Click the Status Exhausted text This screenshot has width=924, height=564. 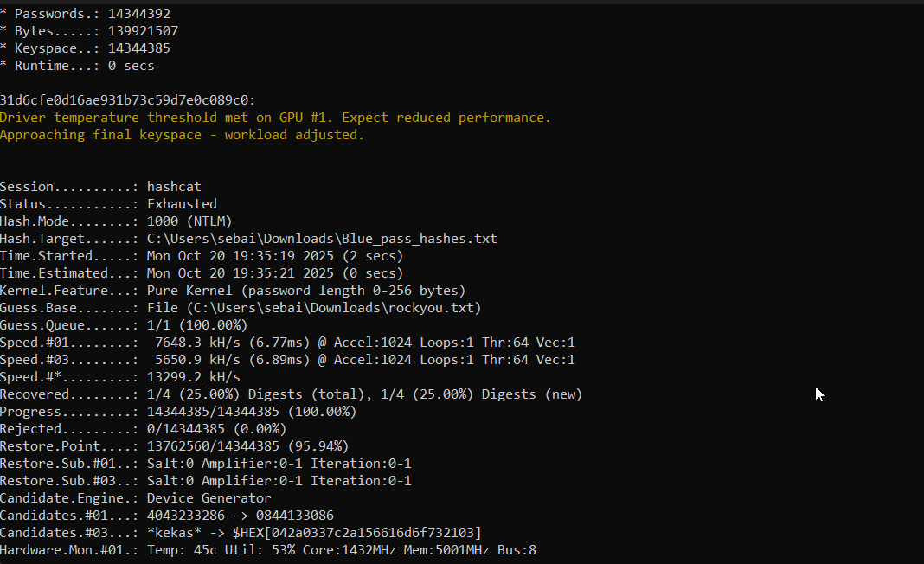click(x=182, y=204)
